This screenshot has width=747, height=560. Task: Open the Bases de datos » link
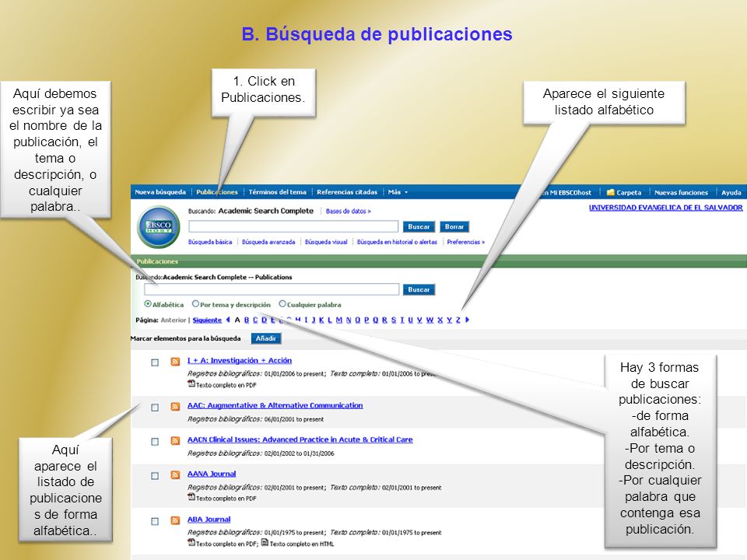click(349, 211)
